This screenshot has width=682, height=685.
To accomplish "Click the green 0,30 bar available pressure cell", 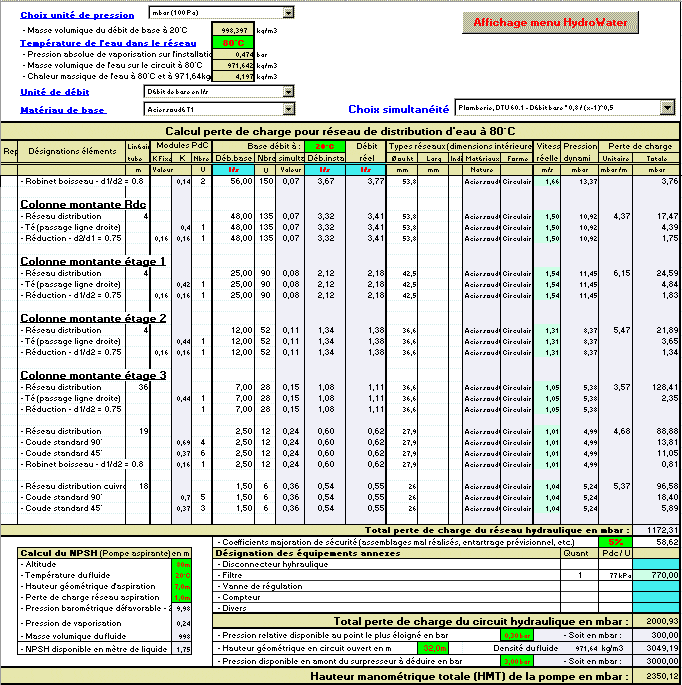I will click(x=517, y=635).
